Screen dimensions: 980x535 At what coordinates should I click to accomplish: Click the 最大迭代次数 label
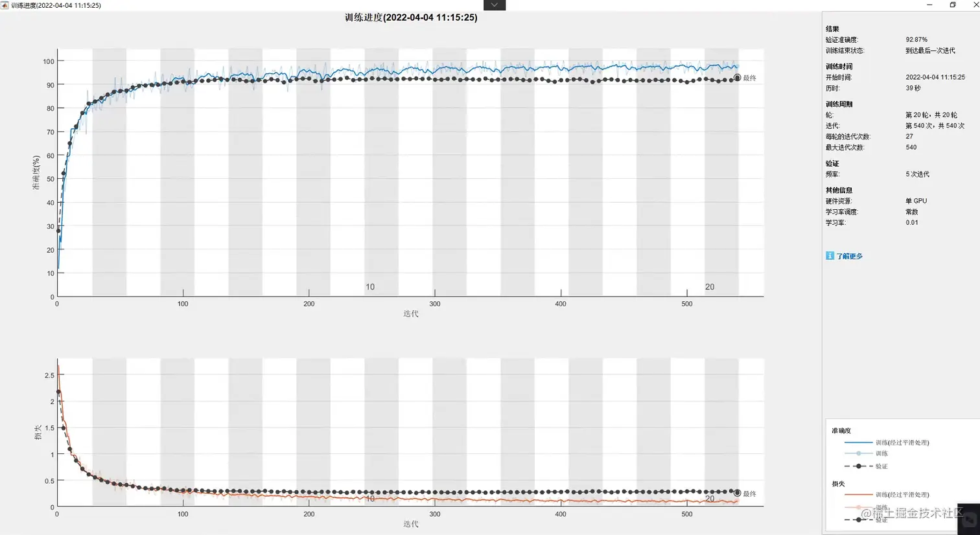point(845,148)
